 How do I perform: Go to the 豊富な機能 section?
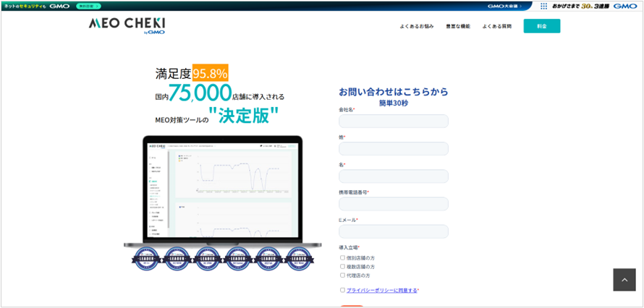click(x=458, y=26)
